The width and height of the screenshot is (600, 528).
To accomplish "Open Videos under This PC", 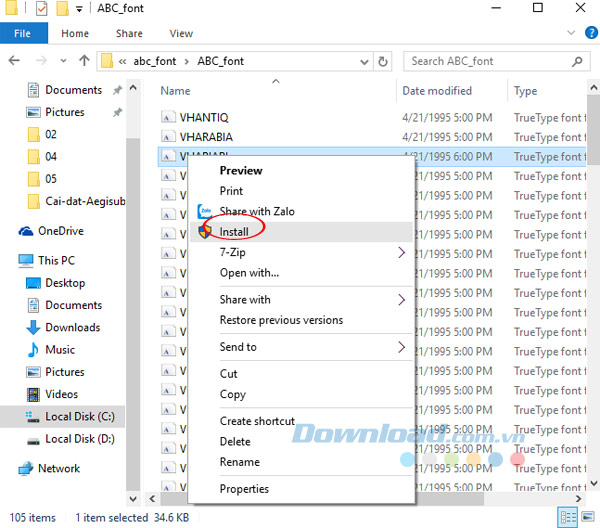I will point(61,394).
